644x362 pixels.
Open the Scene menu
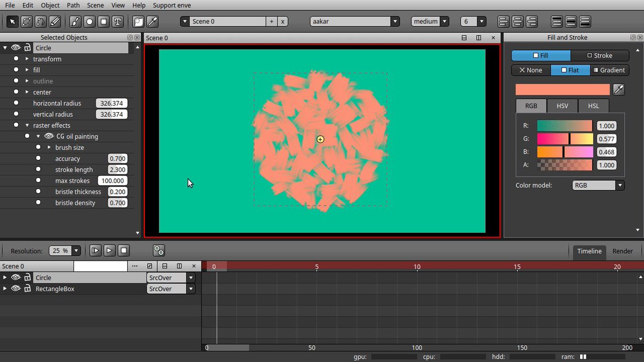[96, 5]
